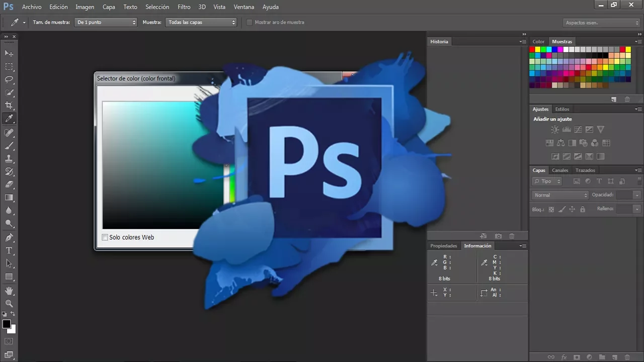Open the Filtro menu
The height and width of the screenshot is (362, 644).
pyautogui.click(x=184, y=7)
